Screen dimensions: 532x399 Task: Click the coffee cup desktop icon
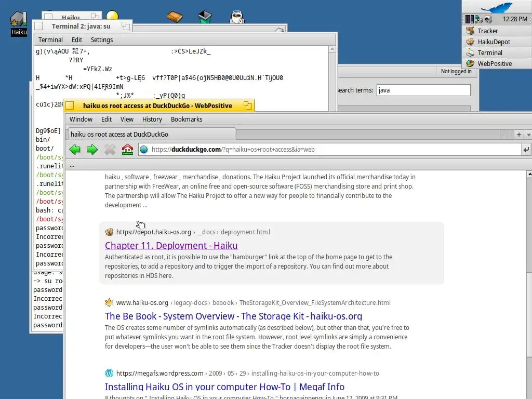point(236,17)
